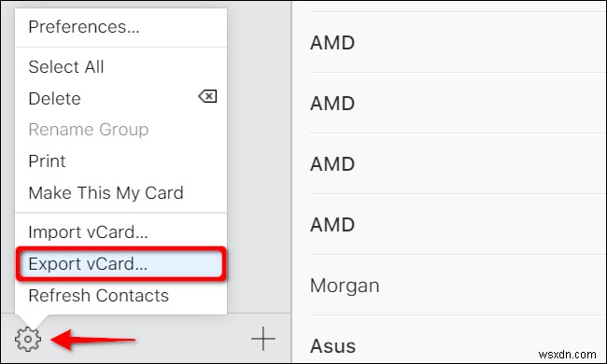Select Export vCard… option

pyautogui.click(x=120, y=264)
